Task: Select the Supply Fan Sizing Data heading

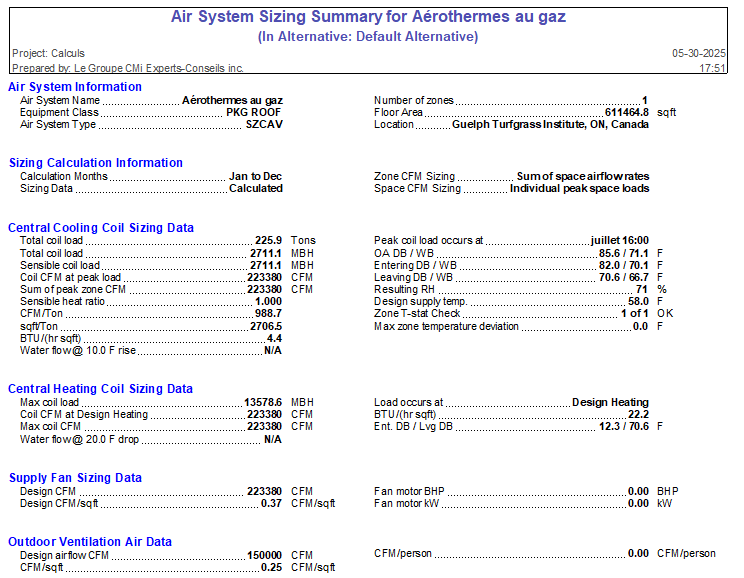Action: 75,478
